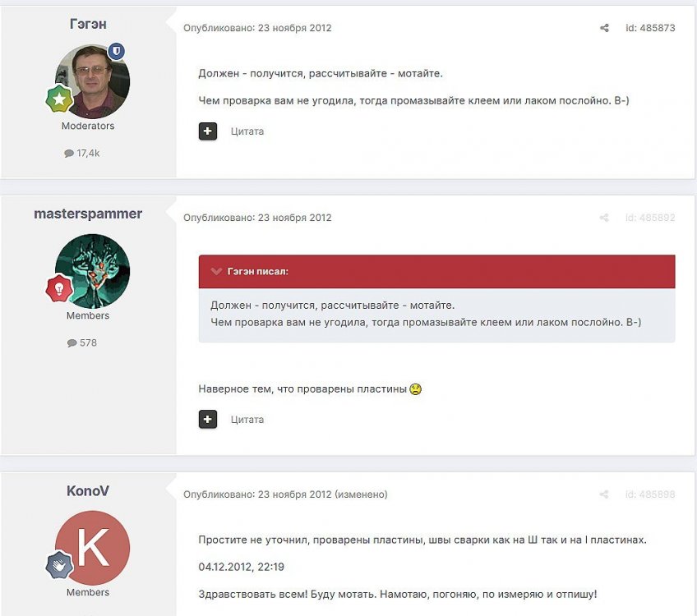
Task: Click "Цитата" under Гэгэн's post
Action: (x=247, y=131)
